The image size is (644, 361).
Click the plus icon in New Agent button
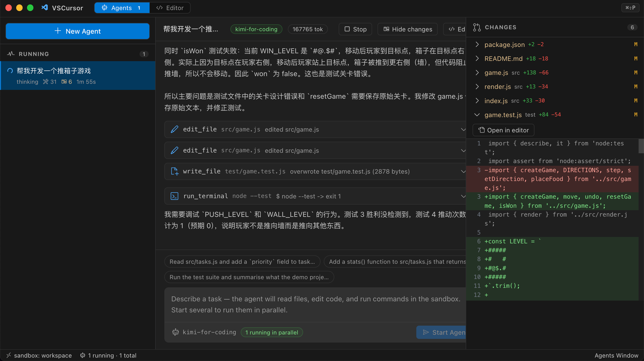[58, 31]
